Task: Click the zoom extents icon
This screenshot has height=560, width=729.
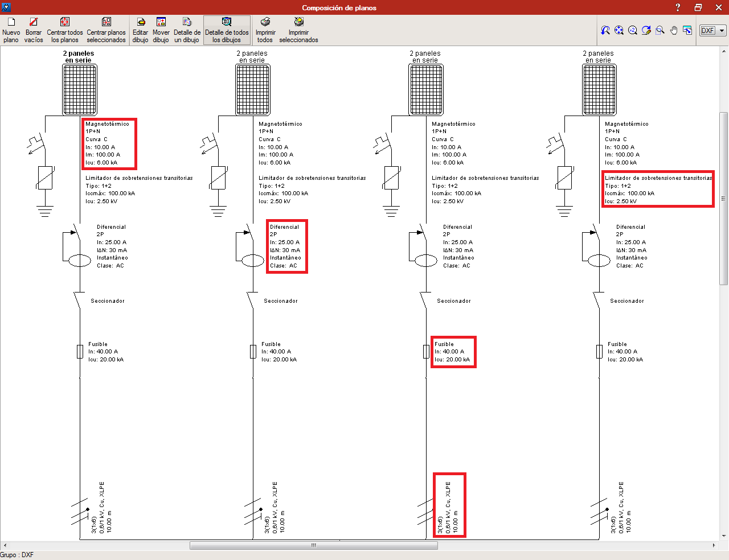Action: 619,30
